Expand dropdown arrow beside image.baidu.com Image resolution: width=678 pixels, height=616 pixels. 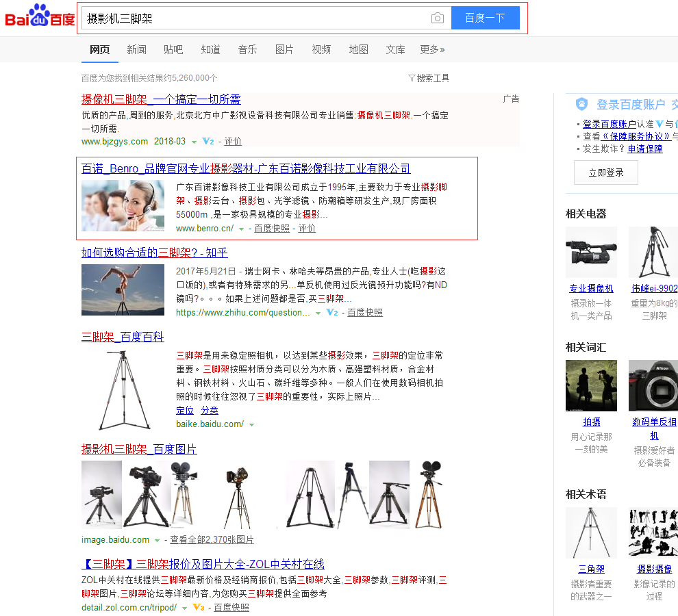[157, 541]
